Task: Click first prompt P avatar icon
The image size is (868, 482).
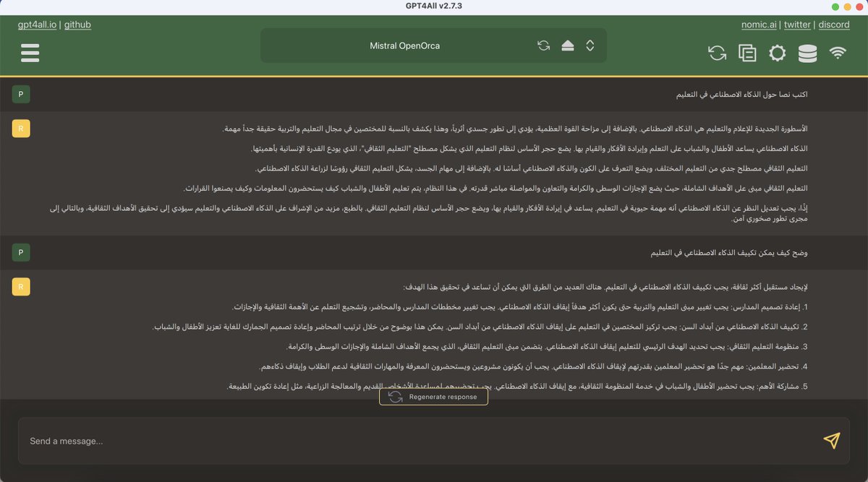Action: click(21, 95)
